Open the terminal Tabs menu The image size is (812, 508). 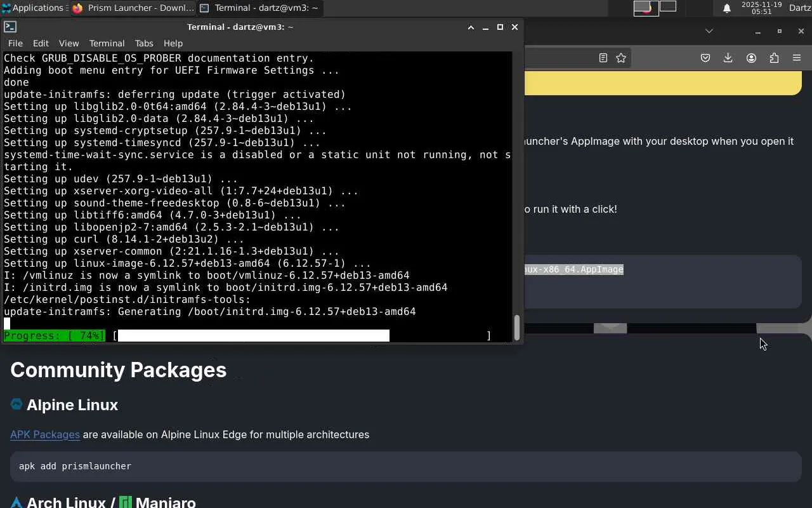point(144,43)
